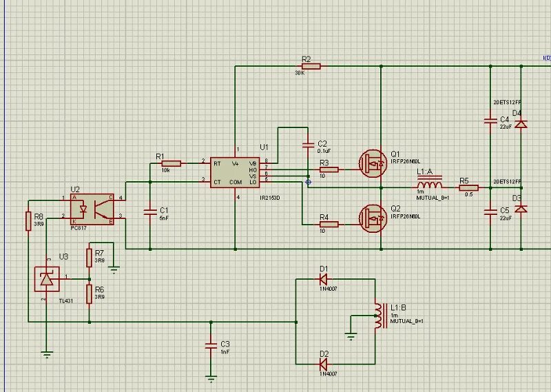The height and width of the screenshot is (392, 551).
Task: Select capacitor C3 symbol
Action: [211, 346]
